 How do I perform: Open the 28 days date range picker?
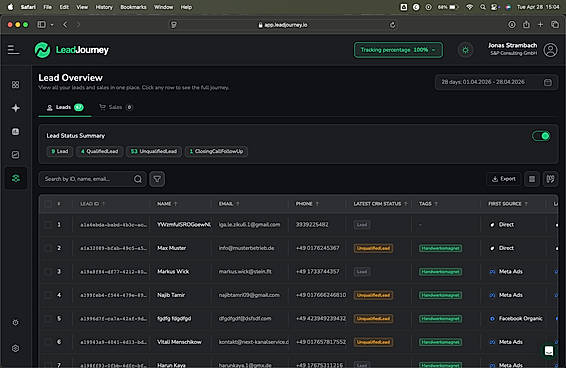click(x=496, y=82)
